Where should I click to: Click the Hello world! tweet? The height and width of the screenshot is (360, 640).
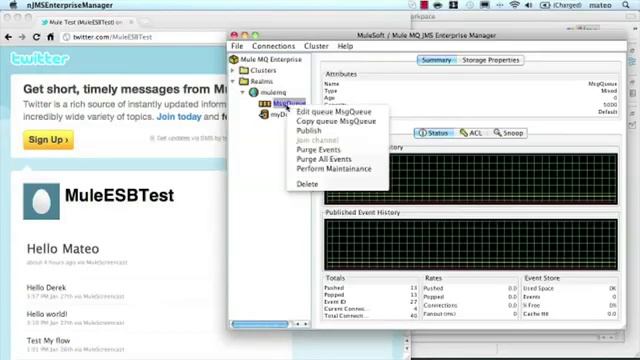pos(47,314)
